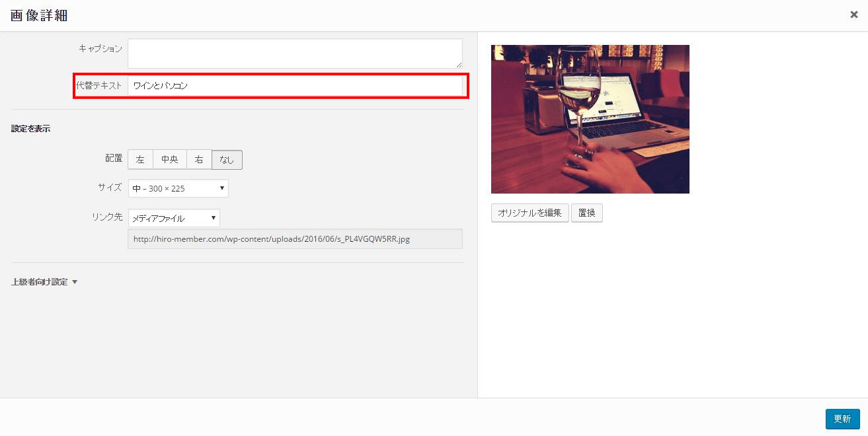The height and width of the screenshot is (436, 868).
Task: Set alignment to 左
Action: coord(140,160)
